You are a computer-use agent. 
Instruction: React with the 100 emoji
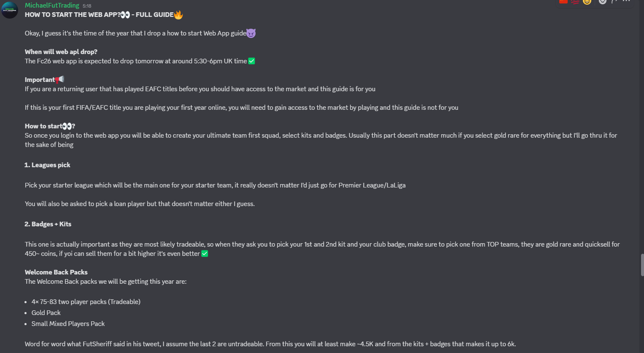click(575, 1)
